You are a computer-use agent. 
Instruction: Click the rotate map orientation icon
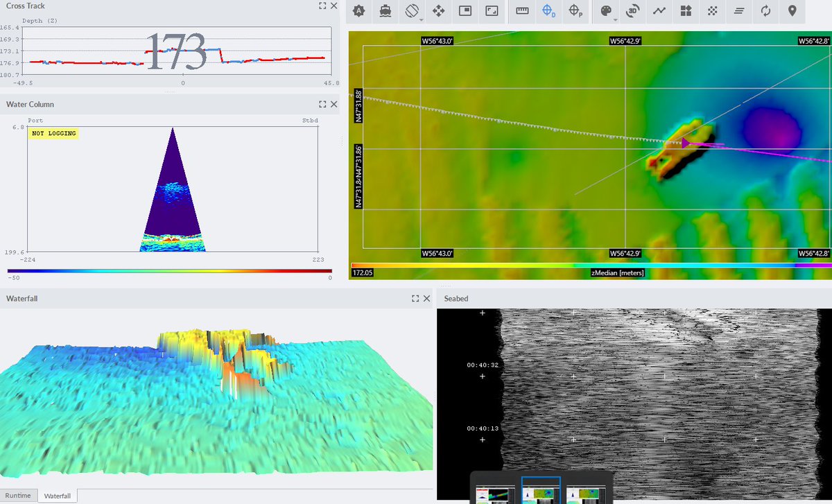coord(411,11)
